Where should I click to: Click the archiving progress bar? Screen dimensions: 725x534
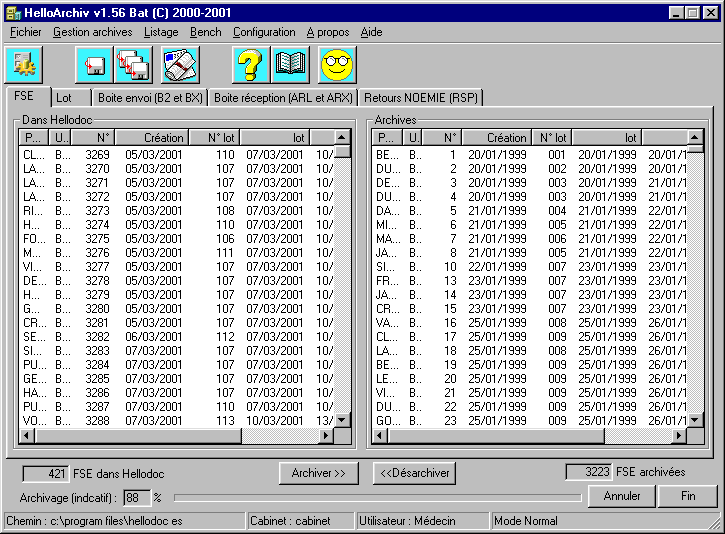377,498
